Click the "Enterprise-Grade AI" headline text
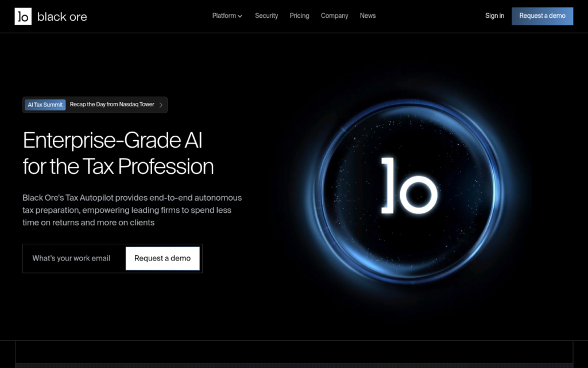This screenshot has width=588, height=368. point(113,140)
